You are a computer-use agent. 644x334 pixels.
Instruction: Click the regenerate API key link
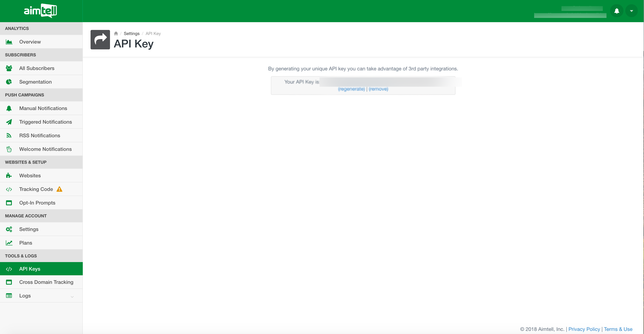click(351, 89)
